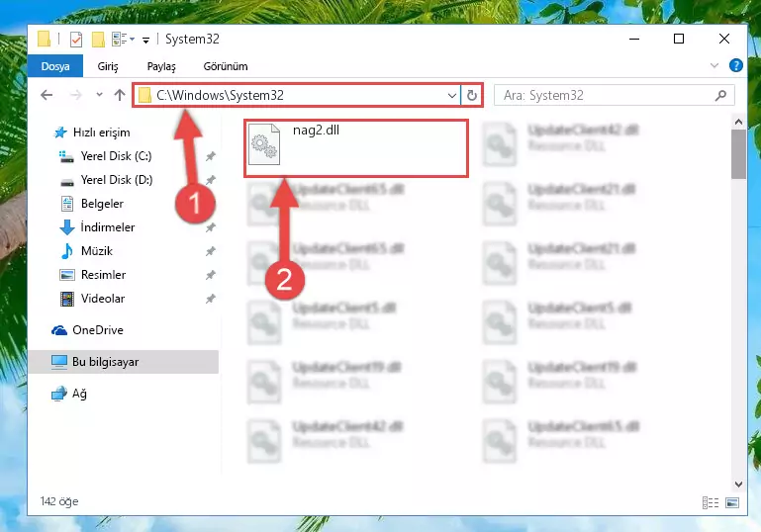Click the nag2.dll gear file icon
The width and height of the screenshot is (761, 532).
pyautogui.click(x=264, y=144)
